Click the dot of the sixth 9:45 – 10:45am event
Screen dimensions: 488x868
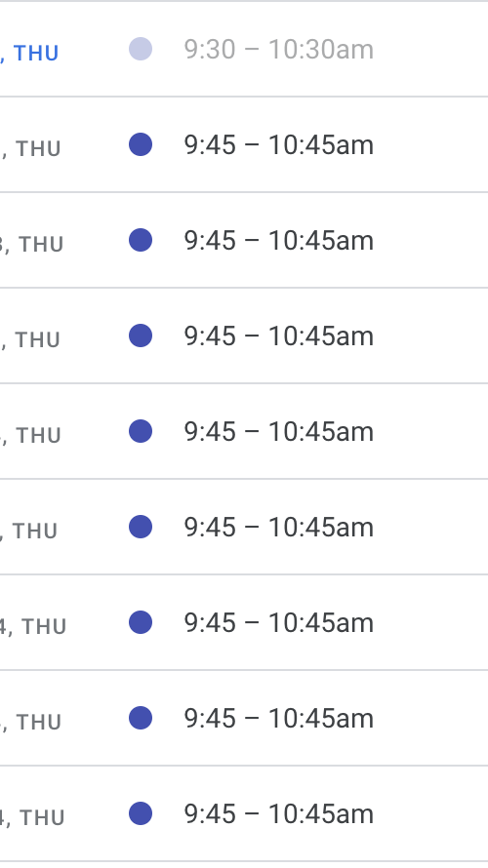pyautogui.click(x=141, y=622)
